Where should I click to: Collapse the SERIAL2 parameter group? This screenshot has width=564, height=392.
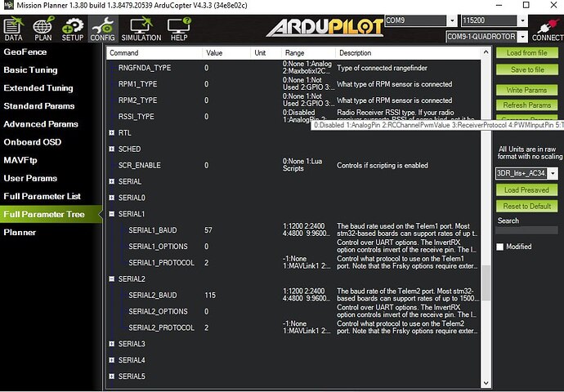[x=112, y=278]
